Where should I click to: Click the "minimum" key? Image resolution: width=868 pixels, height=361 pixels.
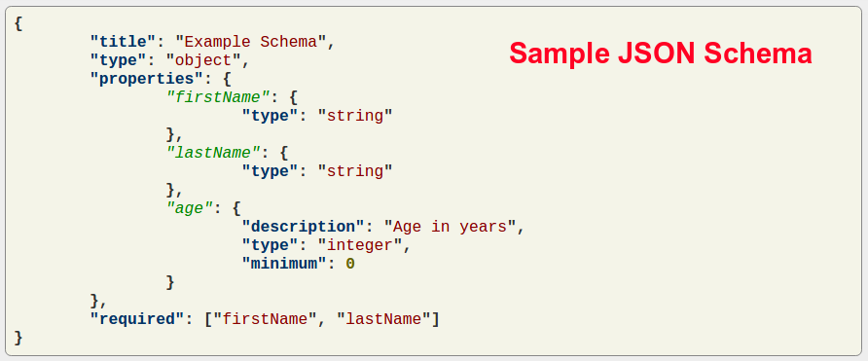[284, 264]
